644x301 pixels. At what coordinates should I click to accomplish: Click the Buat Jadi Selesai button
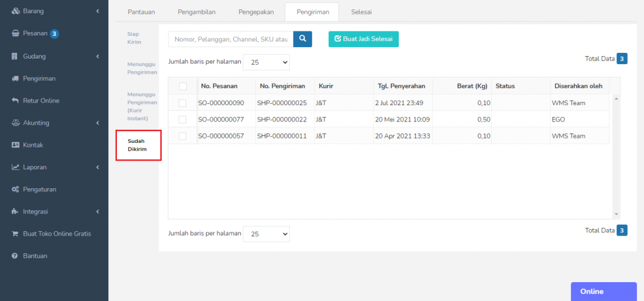pyautogui.click(x=364, y=39)
